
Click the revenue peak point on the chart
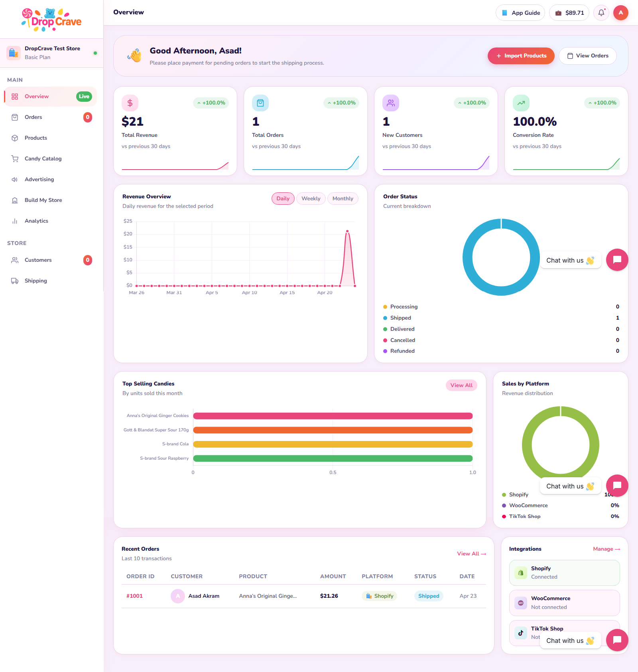tap(347, 231)
